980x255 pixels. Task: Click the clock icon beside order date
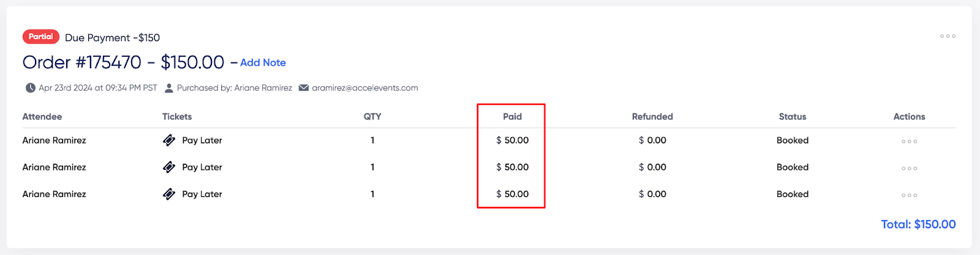tap(30, 88)
